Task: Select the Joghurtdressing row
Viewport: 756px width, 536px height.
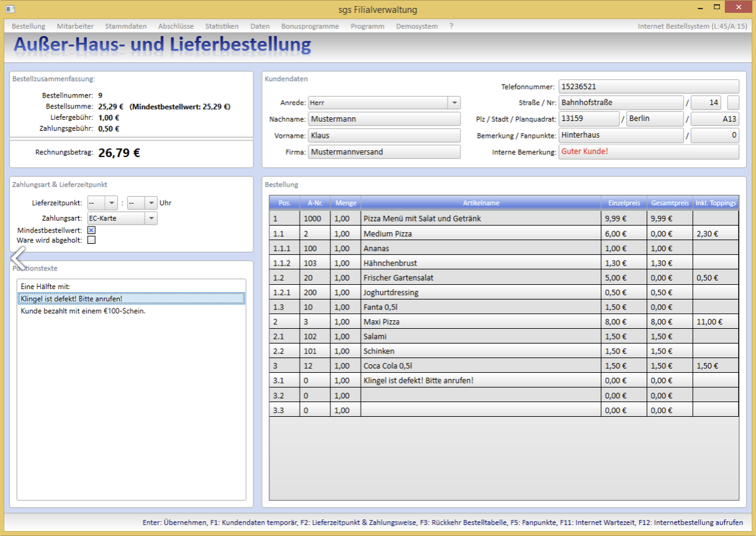Action: 504,292
